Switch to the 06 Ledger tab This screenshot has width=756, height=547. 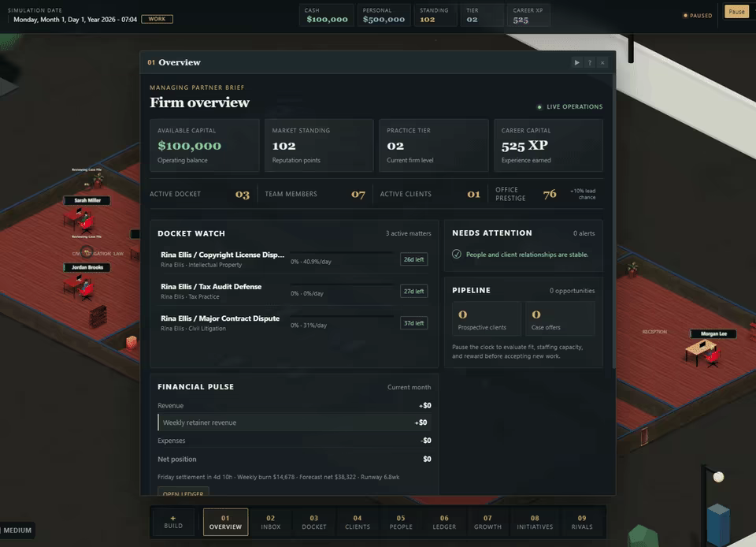[444, 522]
